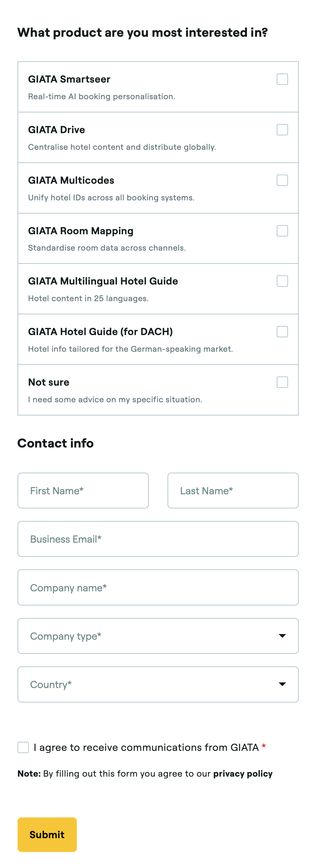
Task: Tick GIATA Hotel Guide (for DACH) checkbox
Action: [282, 332]
